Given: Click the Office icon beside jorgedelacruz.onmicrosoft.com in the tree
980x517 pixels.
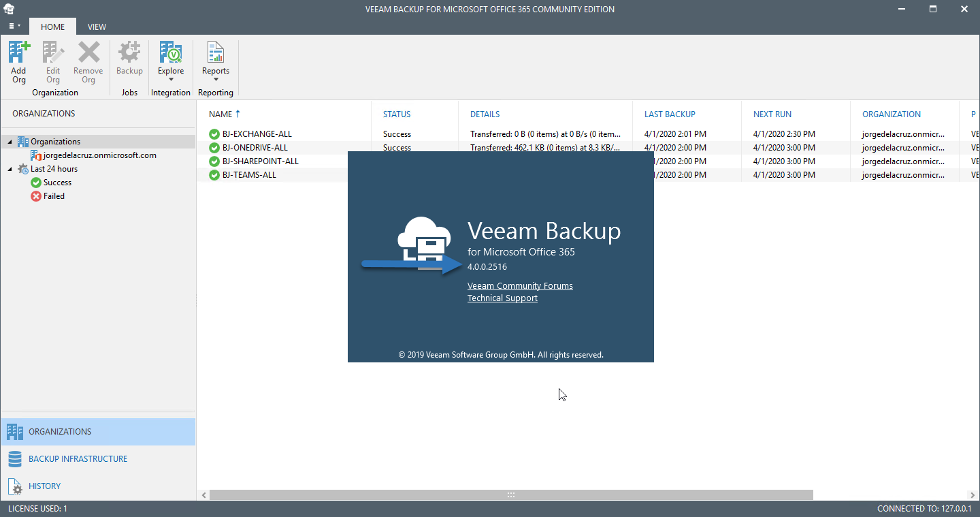Looking at the screenshot, I should [36, 155].
